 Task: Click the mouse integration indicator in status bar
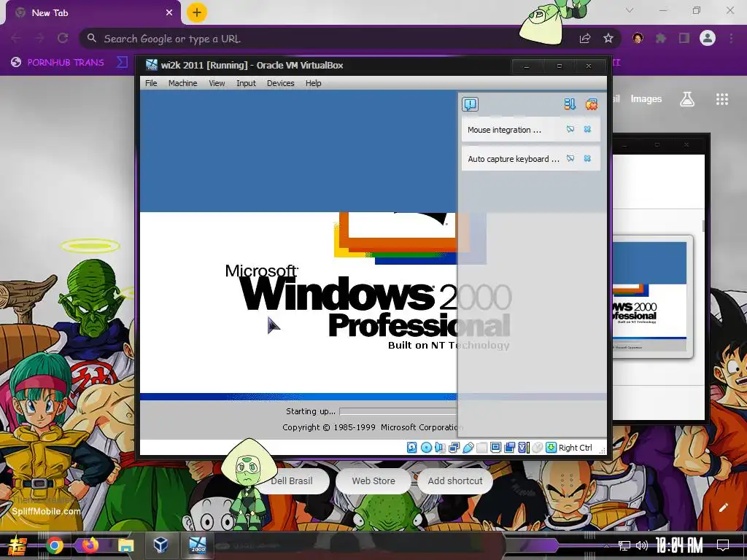[x=538, y=448]
